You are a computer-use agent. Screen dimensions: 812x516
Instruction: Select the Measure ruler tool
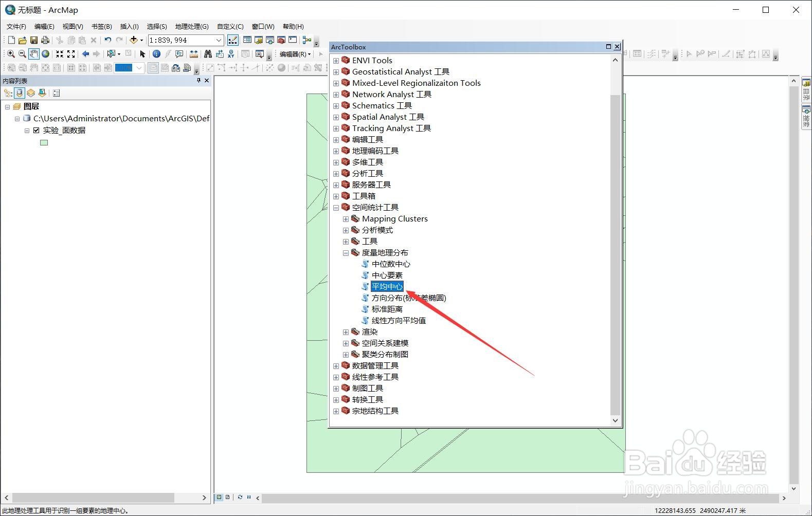[194, 54]
